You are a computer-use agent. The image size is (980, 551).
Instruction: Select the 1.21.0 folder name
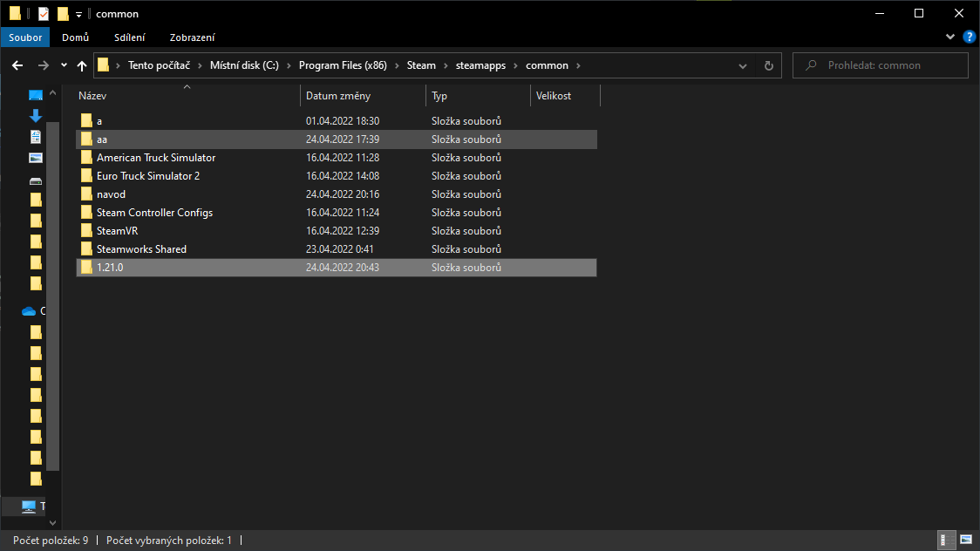point(110,268)
